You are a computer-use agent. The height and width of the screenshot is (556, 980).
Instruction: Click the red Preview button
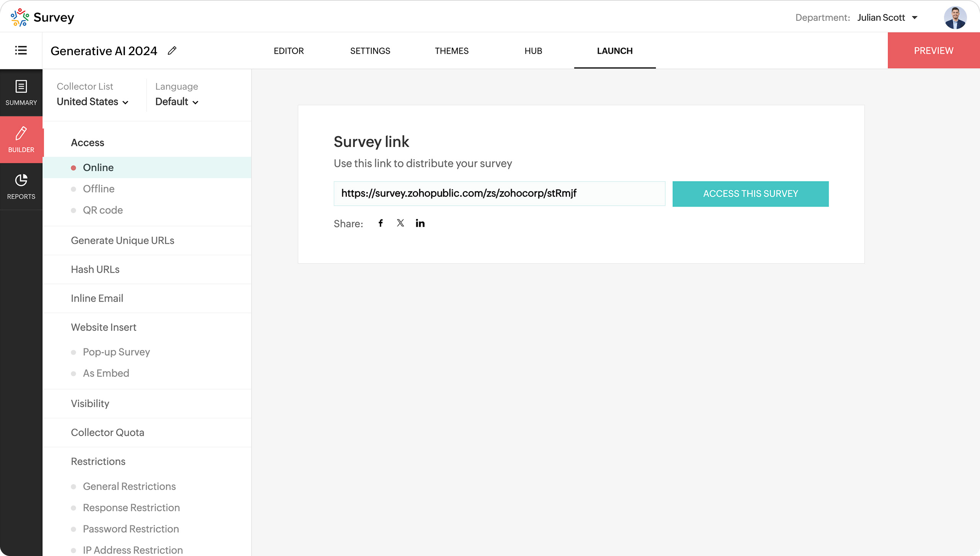point(933,51)
